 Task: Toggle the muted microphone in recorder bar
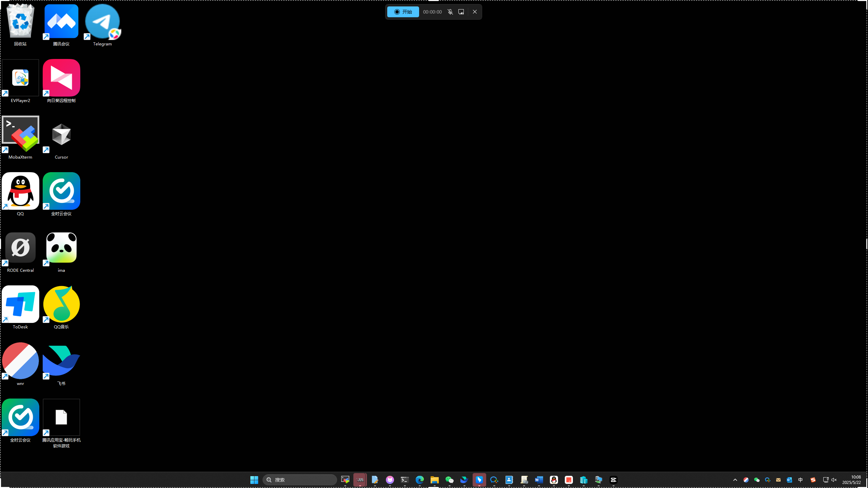coord(450,12)
